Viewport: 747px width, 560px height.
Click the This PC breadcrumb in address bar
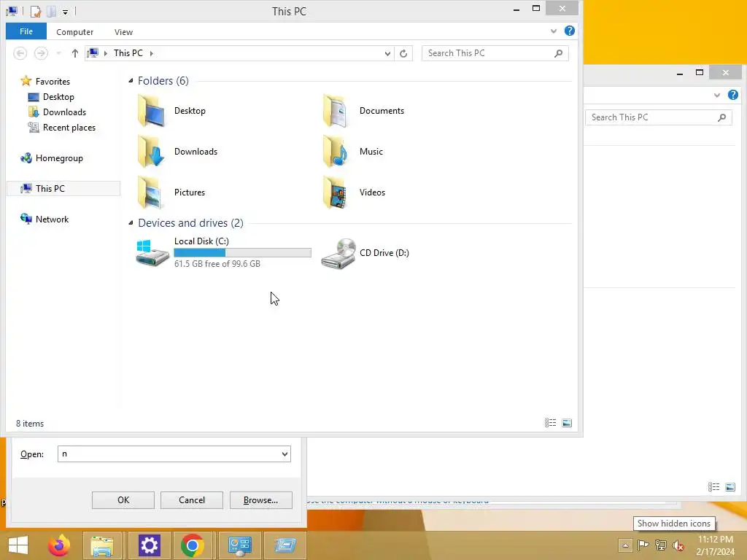(128, 53)
